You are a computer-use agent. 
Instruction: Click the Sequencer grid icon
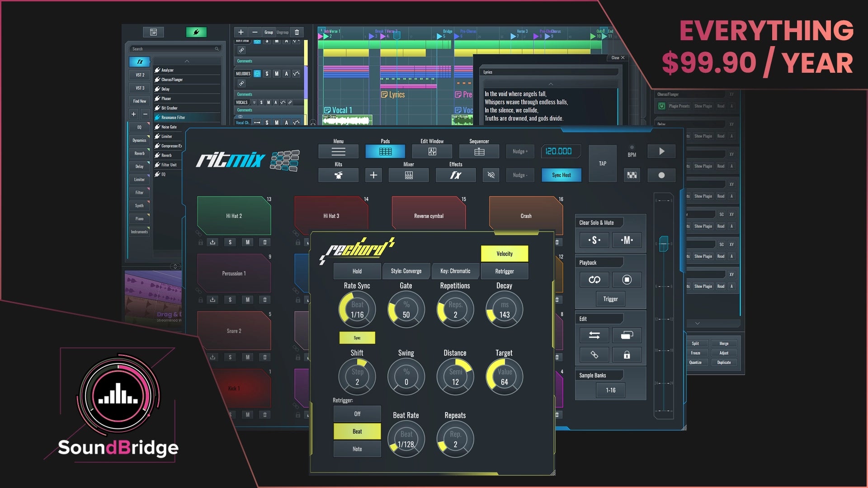click(479, 152)
